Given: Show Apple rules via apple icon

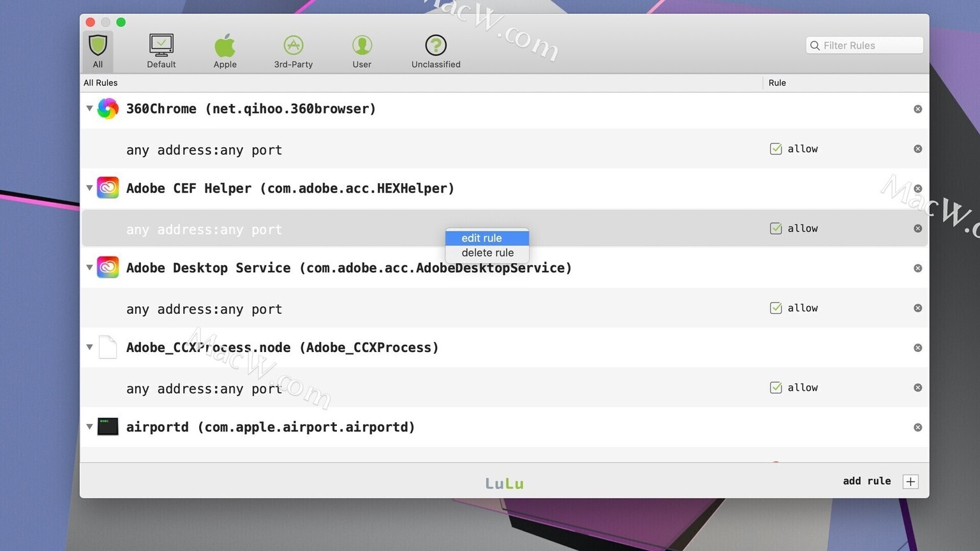Looking at the screenshot, I should (225, 45).
